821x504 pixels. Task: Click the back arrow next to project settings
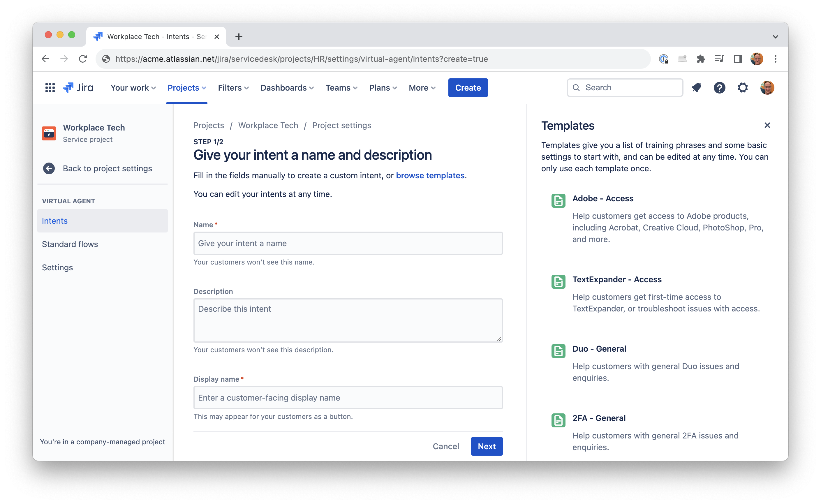click(x=49, y=168)
